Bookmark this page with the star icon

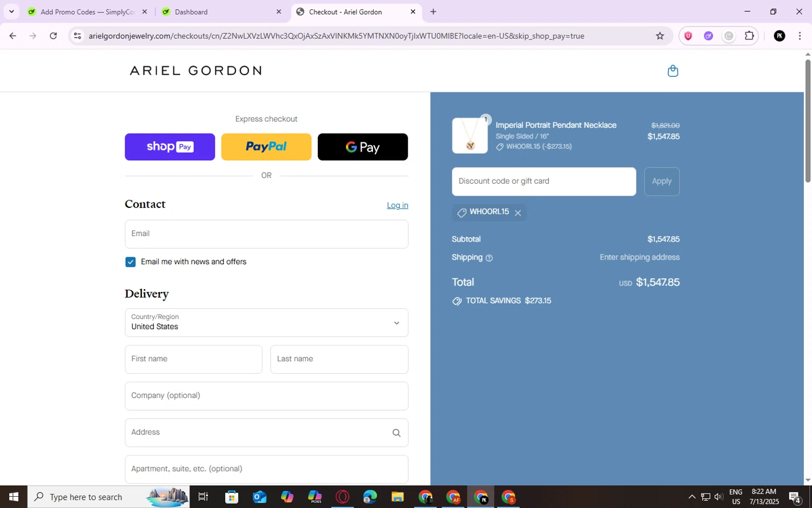click(x=659, y=36)
